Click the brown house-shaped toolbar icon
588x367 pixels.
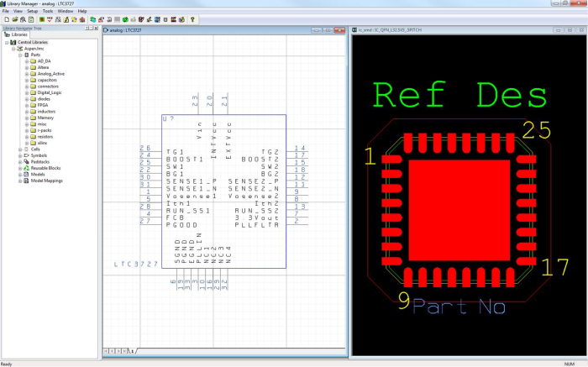(82, 19)
